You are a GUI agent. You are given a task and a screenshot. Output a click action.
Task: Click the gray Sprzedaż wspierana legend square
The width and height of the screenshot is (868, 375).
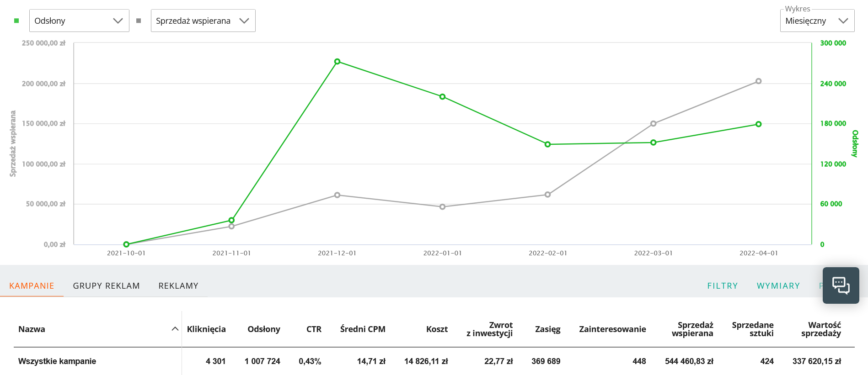pyautogui.click(x=139, y=21)
